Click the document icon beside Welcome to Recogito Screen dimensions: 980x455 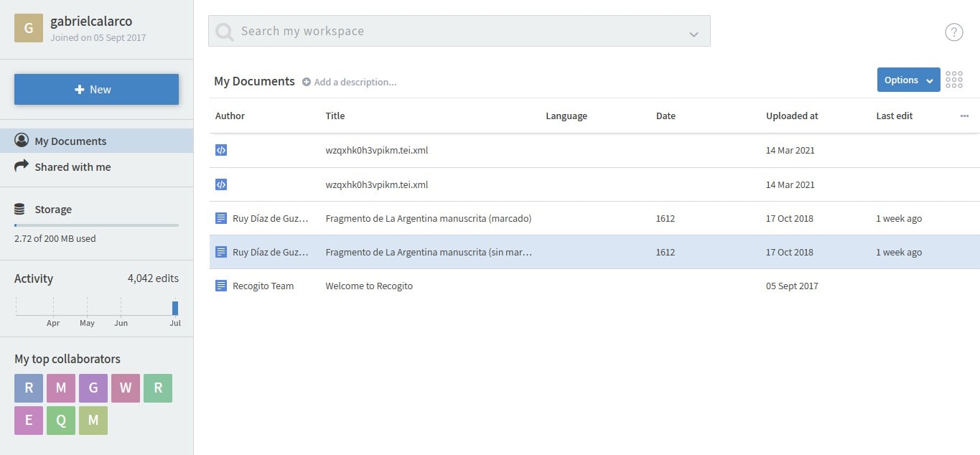point(220,286)
